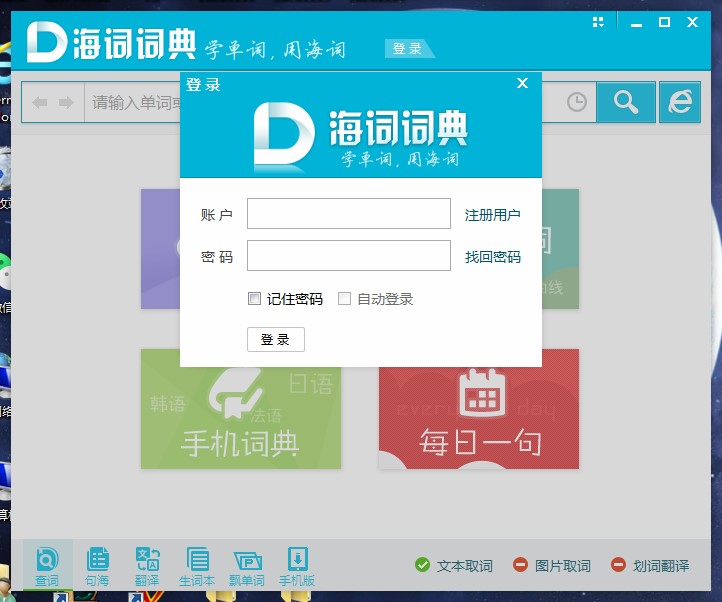Close the 海词词典 main window
Viewport: 722px width, 602px height.
click(693, 22)
